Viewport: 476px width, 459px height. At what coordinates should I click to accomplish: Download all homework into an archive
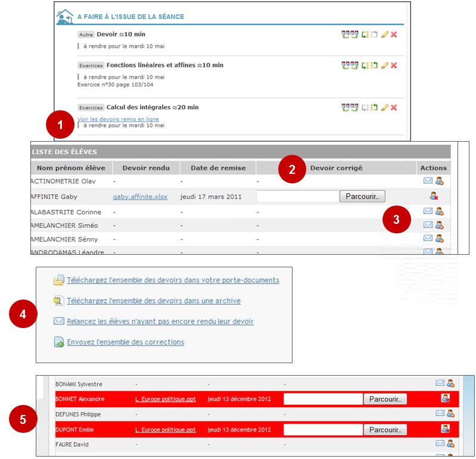[x=154, y=301]
